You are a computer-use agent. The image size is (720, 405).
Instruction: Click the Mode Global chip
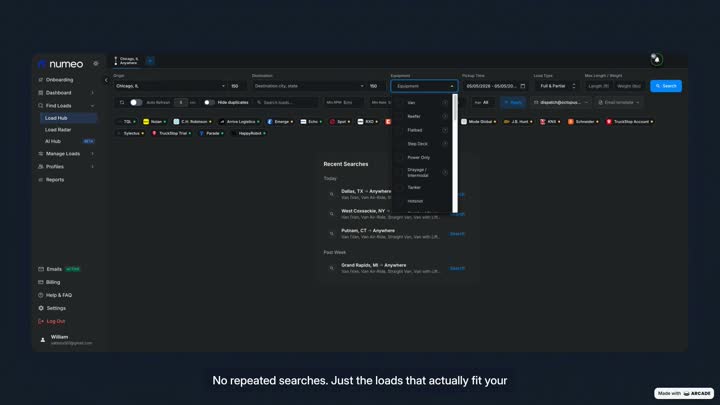(478, 122)
